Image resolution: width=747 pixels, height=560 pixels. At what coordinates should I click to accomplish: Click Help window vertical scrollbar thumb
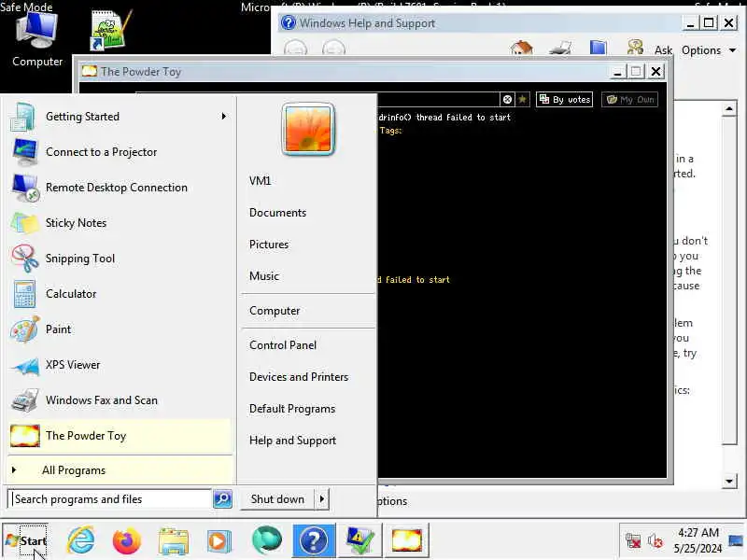[x=729, y=281]
